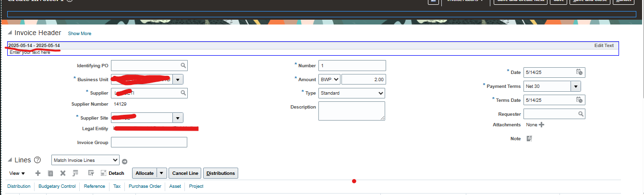
Task: Open the Note icon
Action: click(x=529, y=138)
